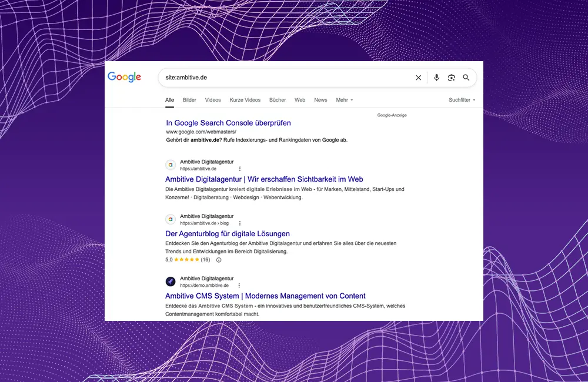Start voice search with microphone icon

coord(436,78)
